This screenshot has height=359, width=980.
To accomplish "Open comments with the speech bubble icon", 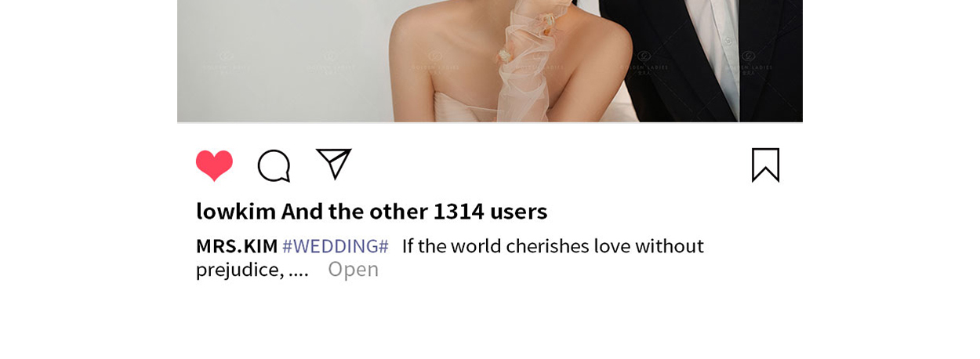I will click(x=274, y=165).
